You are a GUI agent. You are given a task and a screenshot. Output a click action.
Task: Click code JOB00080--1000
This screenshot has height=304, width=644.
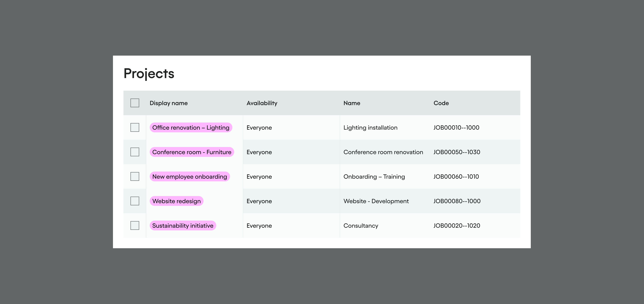point(457,201)
